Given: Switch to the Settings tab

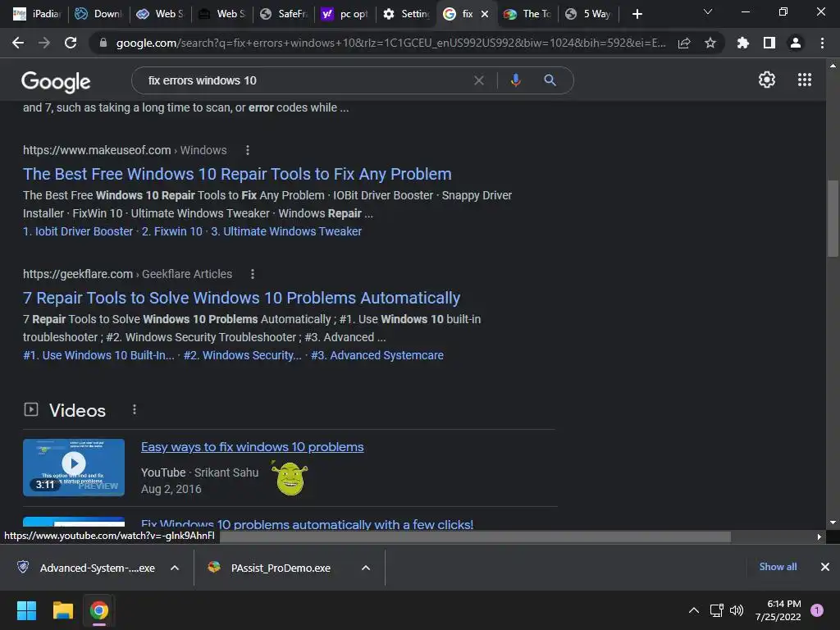Looking at the screenshot, I should pos(406,14).
